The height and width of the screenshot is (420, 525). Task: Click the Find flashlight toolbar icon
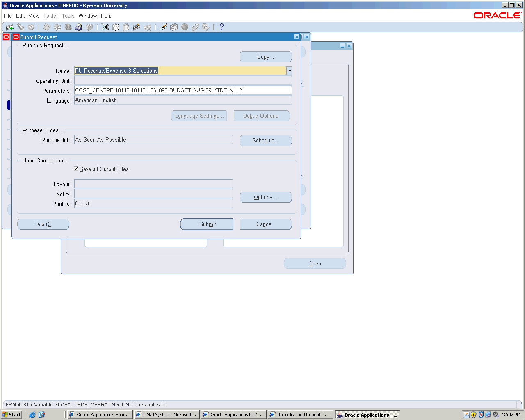20,27
